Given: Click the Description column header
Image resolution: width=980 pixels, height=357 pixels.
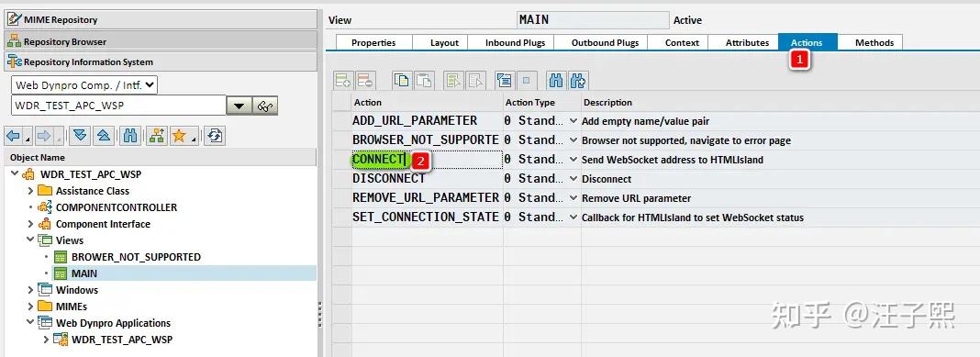Looking at the screenshot, I should pos(780,103).
